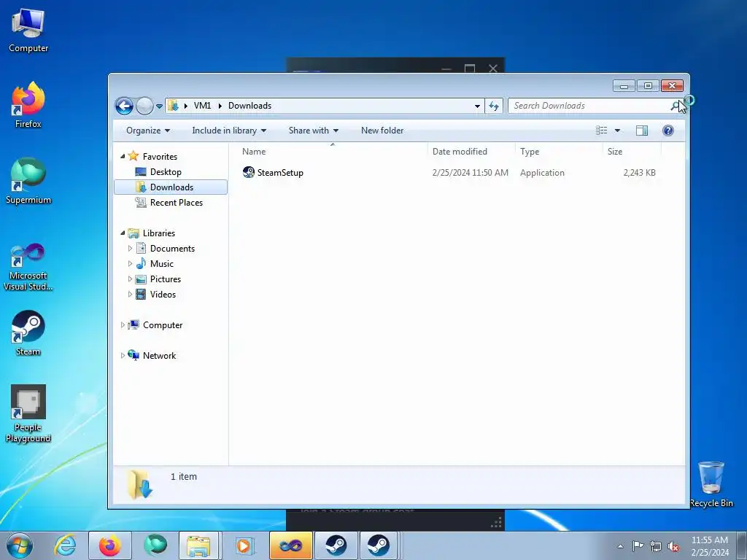Select People Playground desktop shortcut
The height and width of the screenshot is (560, 747).
pyautogui.click(x=28, y=413)
